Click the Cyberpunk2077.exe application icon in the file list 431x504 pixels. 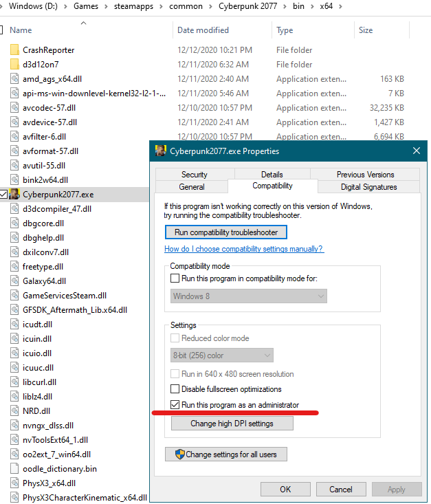14,194
